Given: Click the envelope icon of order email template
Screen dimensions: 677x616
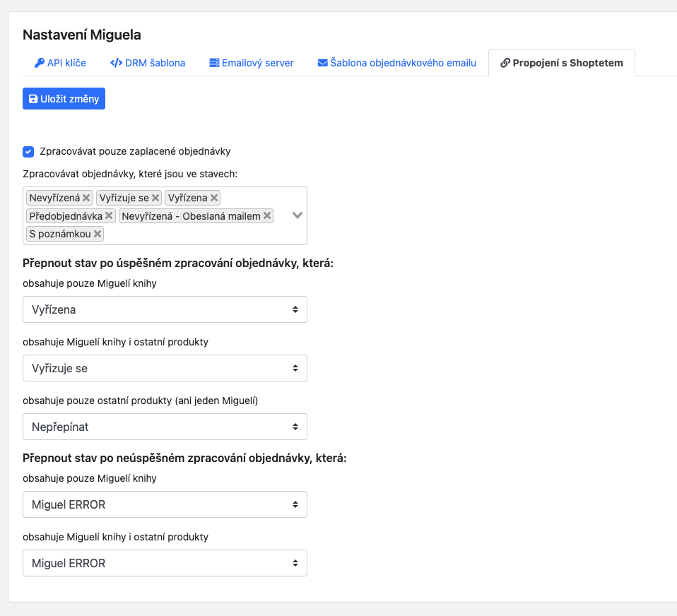Looking at the screenshot, I should [x=322, y=63].
